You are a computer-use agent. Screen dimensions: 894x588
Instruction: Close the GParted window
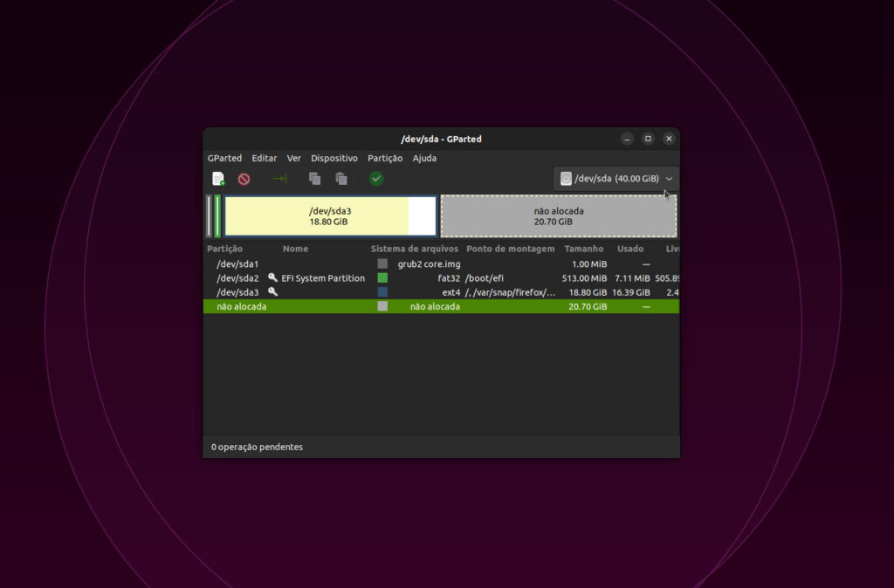click(x=670, y=139)
